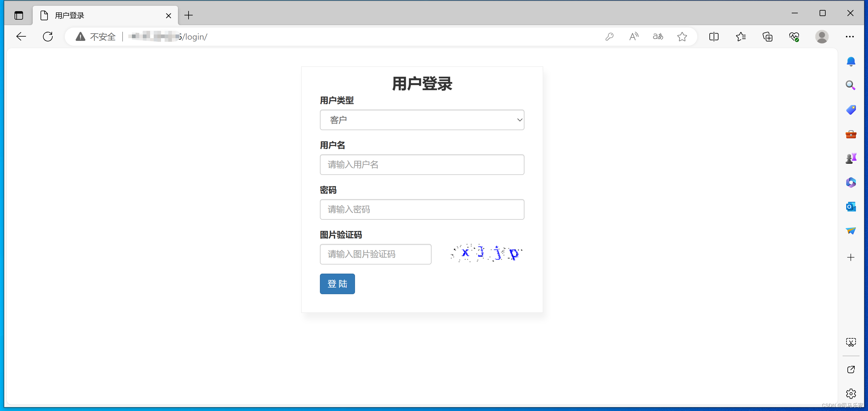Open browser essentials heart icon
This screenshot has height=411, width=868.
click(x=794, y=36)
